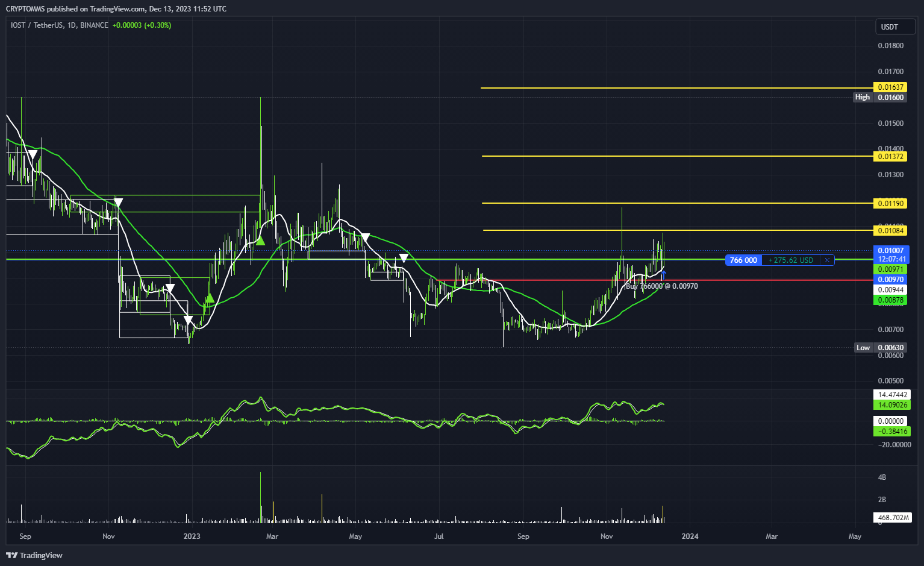The height and width of the screenshot is (566, 924).
Task: Click the 14.47442 indicator value label
Action: click(891, 395)
